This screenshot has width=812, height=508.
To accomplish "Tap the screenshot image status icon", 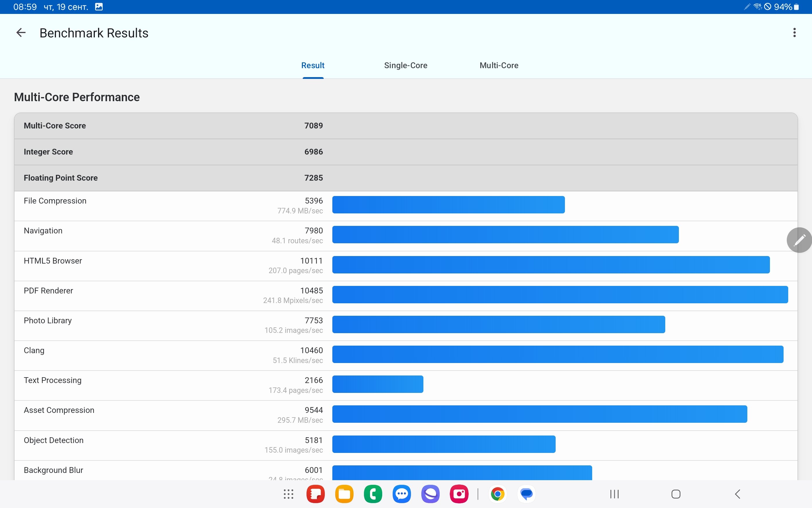I will pyautogui.click(x=99, y=7).
